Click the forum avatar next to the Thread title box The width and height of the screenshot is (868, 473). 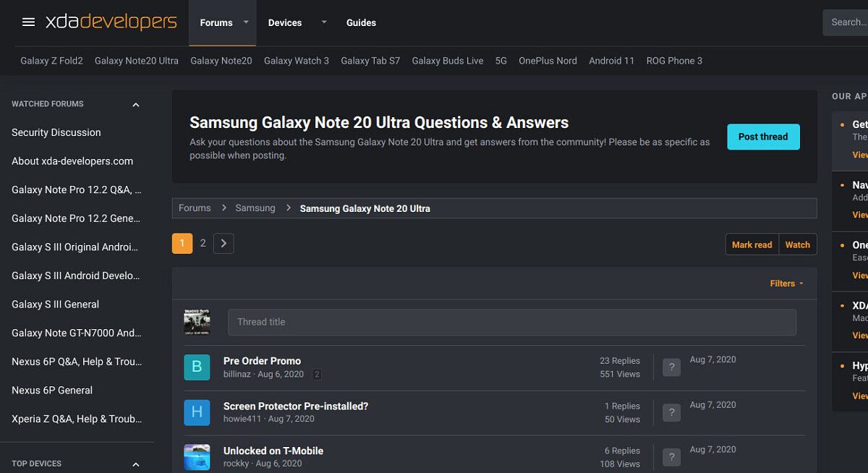click(197, 322)
